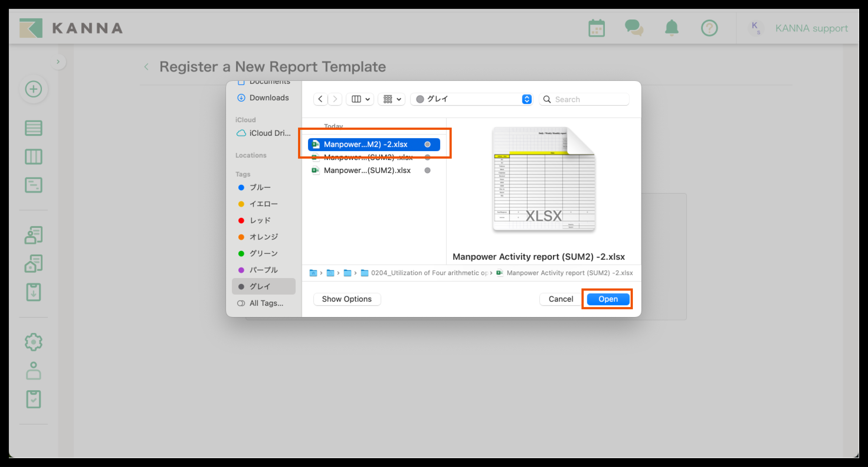
Task: Select the レッド red tag
Action: (x=260, y=220)
